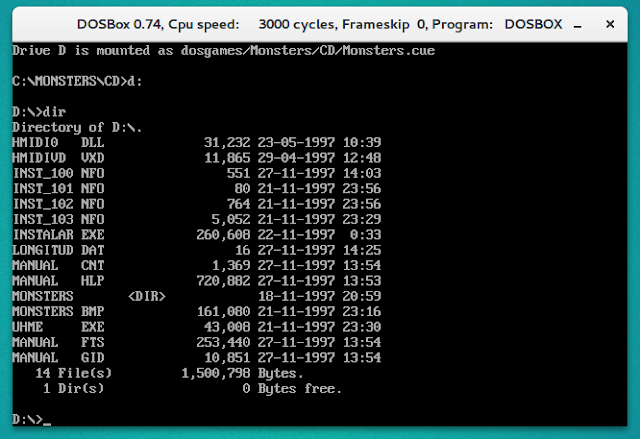Screen dimensions: 640x439
Task: Click the Directory of D:\. heading
Action: point(77,127)
